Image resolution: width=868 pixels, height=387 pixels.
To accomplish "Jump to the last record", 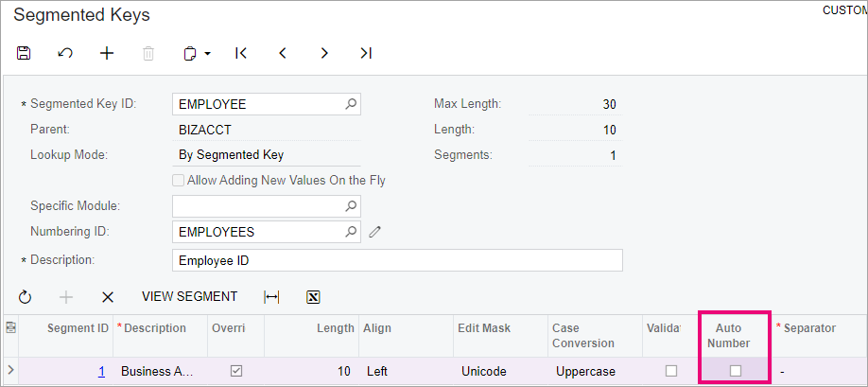I will coord(366,53).
